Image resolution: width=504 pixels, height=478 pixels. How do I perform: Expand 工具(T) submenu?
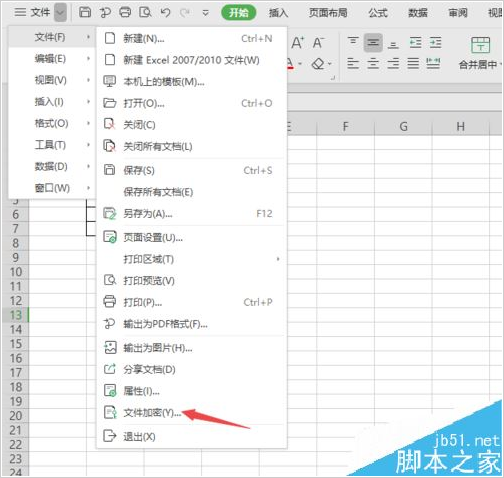52,145
